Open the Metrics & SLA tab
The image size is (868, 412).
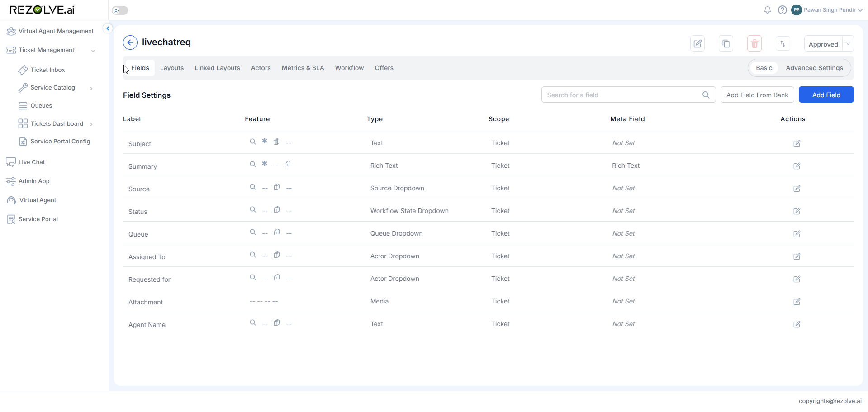pyautogui.click(x=303, y=68)
